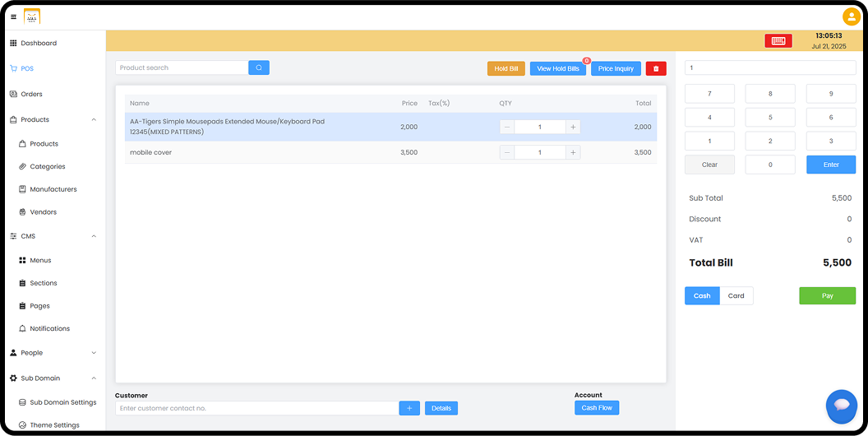The height and width of the screenshot is (436, 868).
Task: Click the Product search input field
Action: tap(182, 68)
